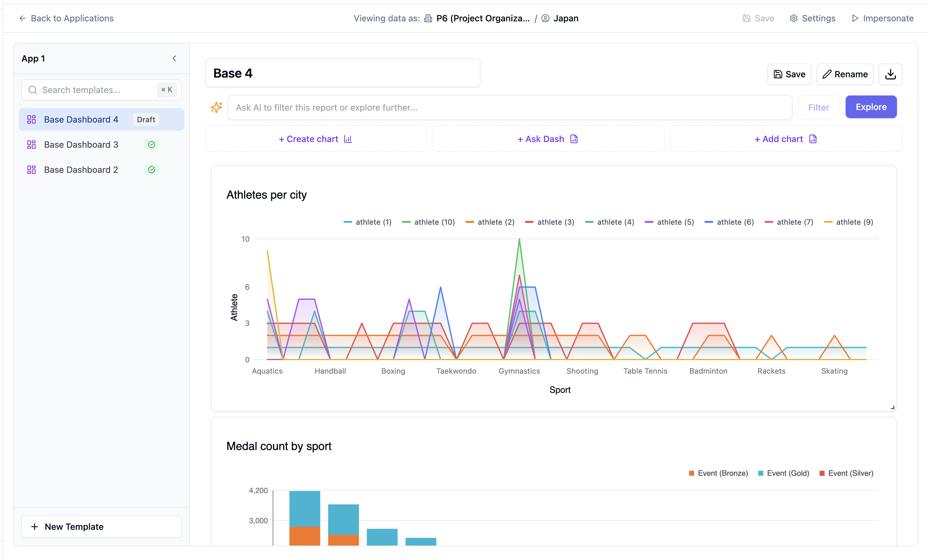The image size is (929, 560).
Task: Toggle athlete (5) in the chart legend
Action: coord(669,222)
